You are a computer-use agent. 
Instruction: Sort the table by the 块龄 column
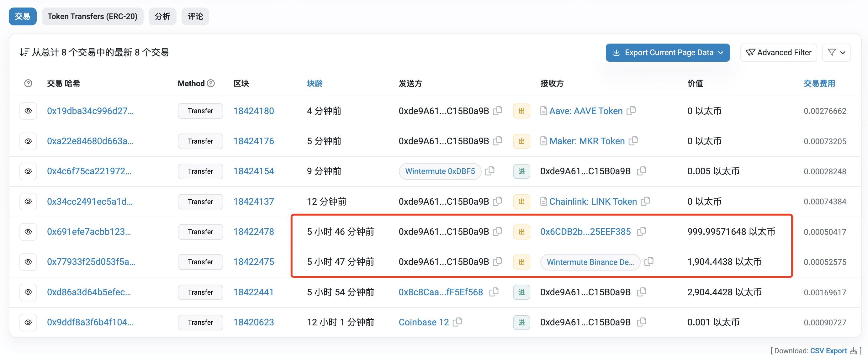tap(315, 83)
